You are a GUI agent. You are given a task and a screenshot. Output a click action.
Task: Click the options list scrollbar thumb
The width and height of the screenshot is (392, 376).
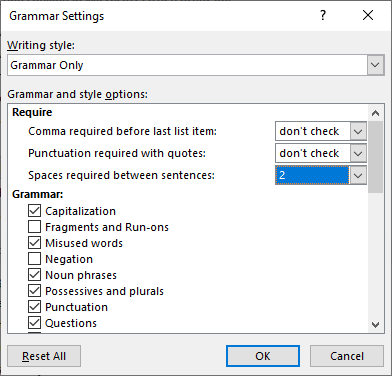pos(376,157)
